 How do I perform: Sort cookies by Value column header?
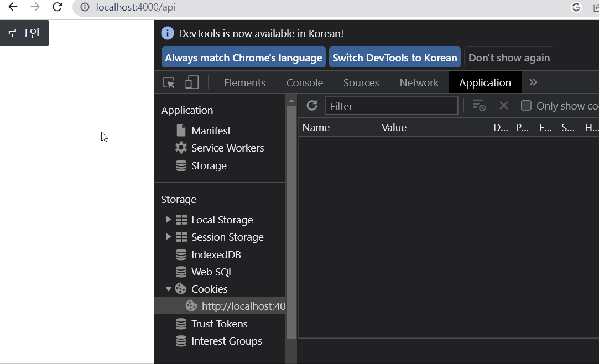[434, 128]
